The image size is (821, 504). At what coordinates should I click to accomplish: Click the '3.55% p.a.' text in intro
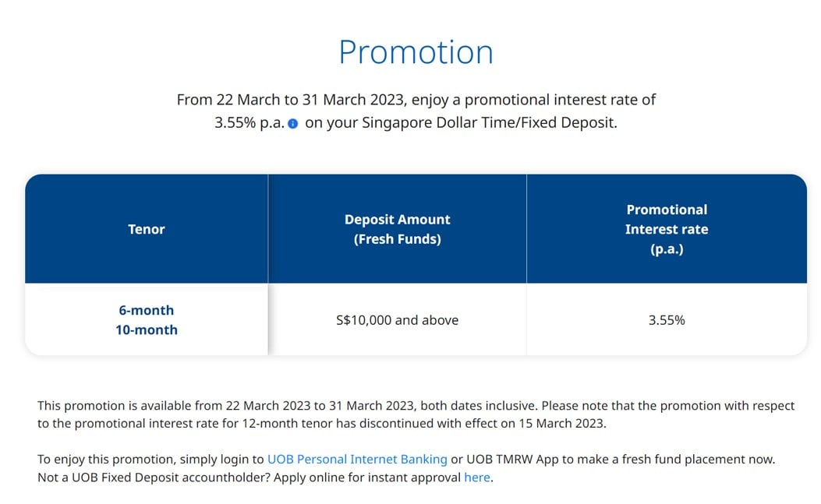249,122
